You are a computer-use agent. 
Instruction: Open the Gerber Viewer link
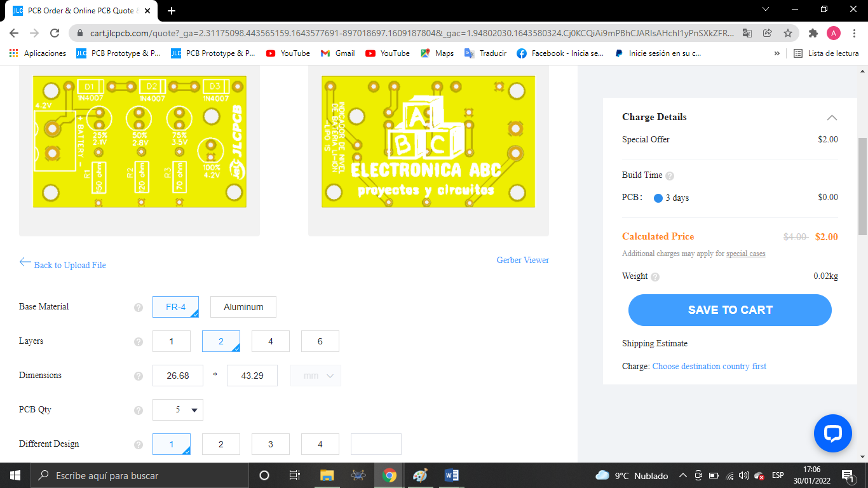coord(523,260)
